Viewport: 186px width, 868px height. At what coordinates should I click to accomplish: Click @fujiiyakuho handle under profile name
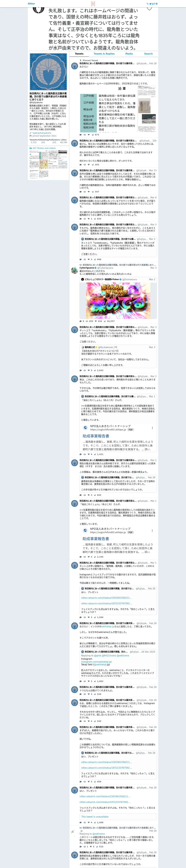36,102
